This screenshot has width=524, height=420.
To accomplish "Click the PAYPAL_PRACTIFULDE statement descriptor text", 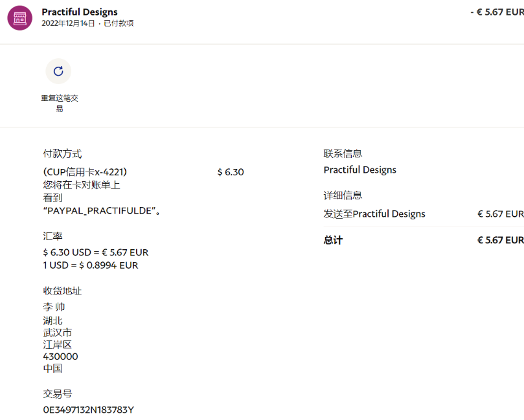I will coord(101,210).
